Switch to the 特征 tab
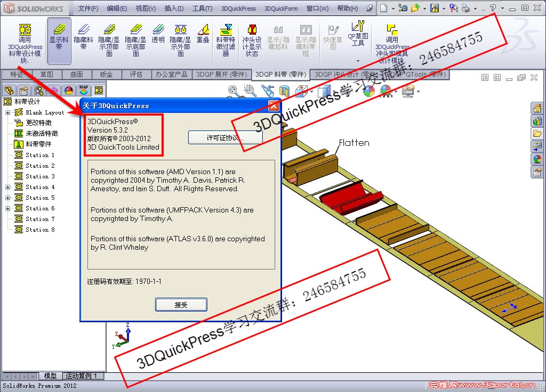The image size is (546, 392). point(17,75)
